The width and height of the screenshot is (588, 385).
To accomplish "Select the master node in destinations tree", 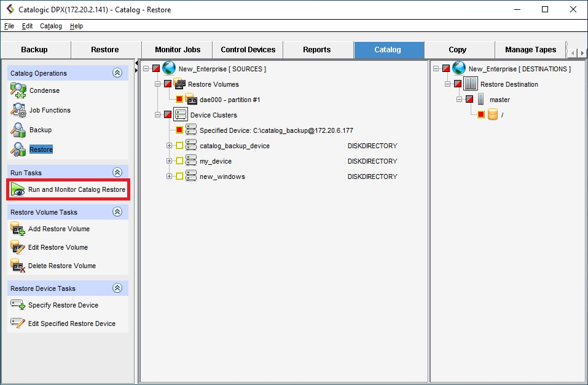I will point(500,100).
